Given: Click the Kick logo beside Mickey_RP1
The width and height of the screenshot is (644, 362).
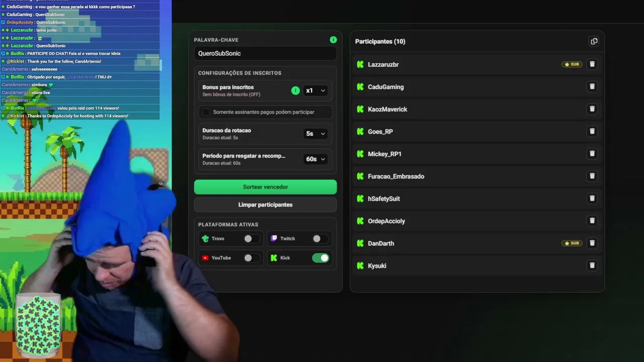Looking at the screenshot, I should [x=360, y=154].
